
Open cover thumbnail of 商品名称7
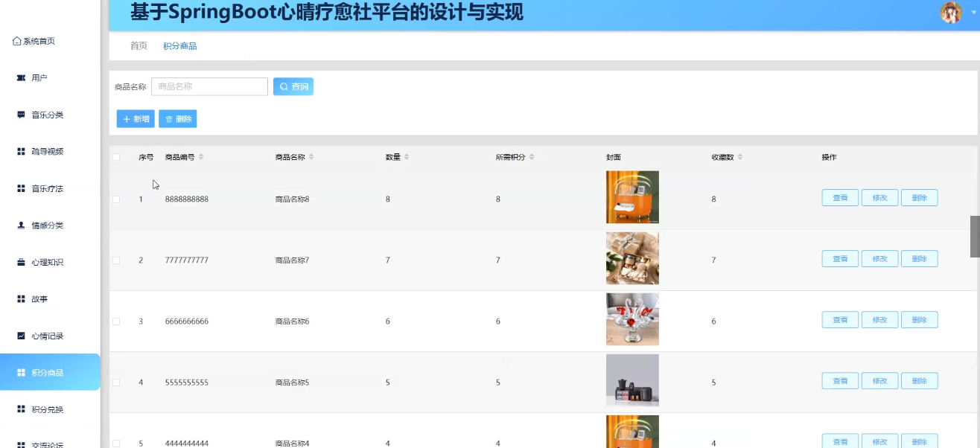click(632, 258)
